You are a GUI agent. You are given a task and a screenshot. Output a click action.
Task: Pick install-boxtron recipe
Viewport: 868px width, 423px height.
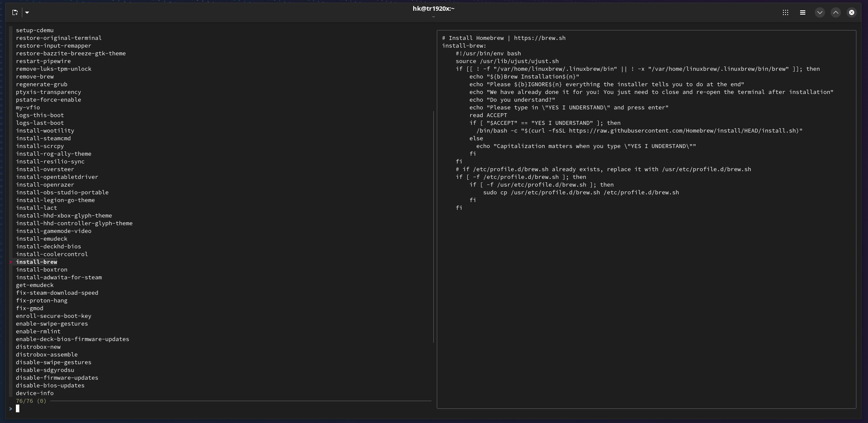tap(42, 270)
